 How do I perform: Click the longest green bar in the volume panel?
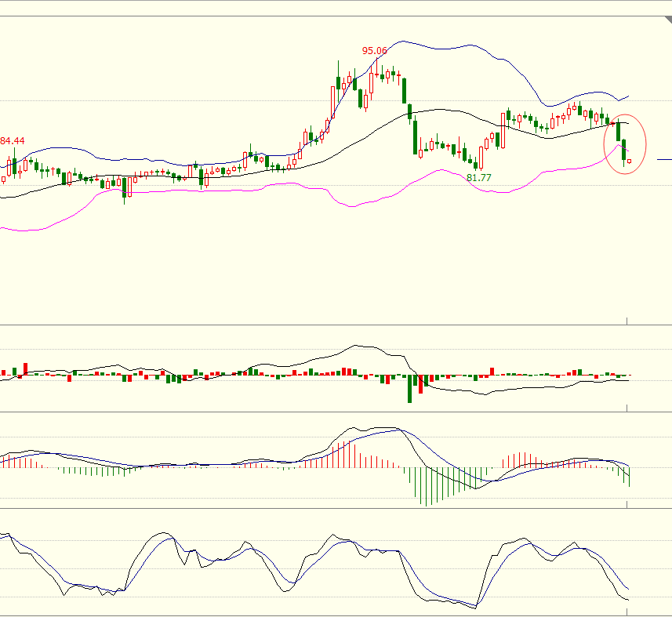click(x=410, y=389)
